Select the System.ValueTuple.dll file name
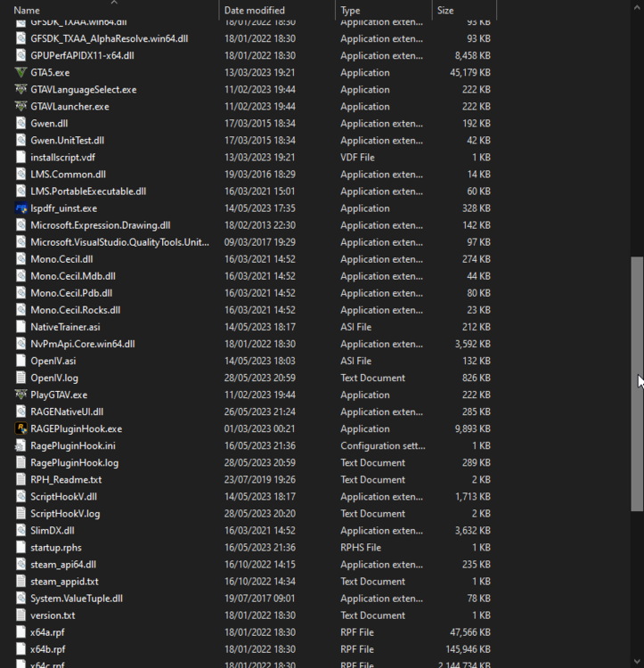The height and width of the screenshot is (668, 644). point(77,599)
